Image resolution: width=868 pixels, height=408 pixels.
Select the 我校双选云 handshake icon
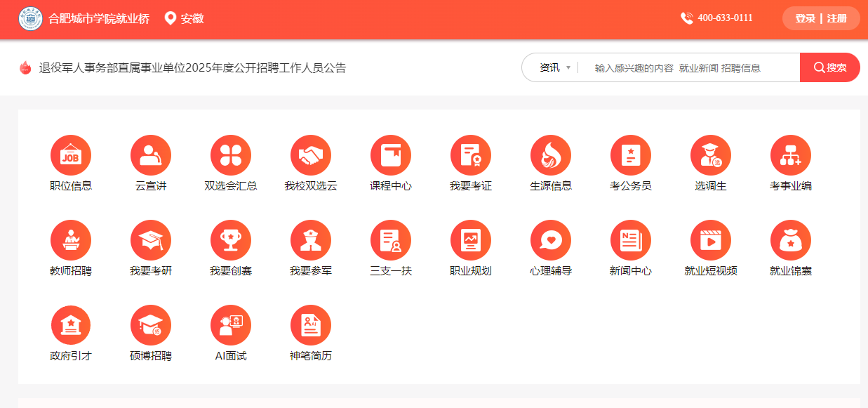311,155
